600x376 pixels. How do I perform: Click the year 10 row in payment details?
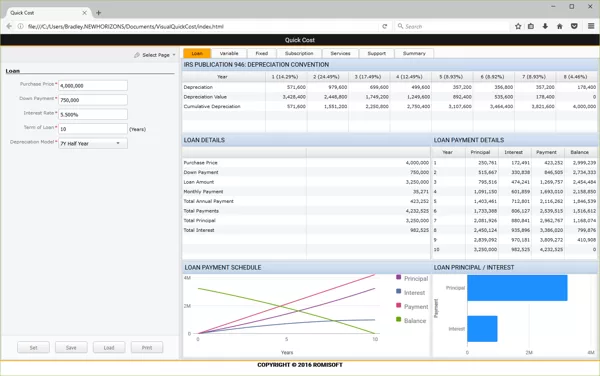515,249
